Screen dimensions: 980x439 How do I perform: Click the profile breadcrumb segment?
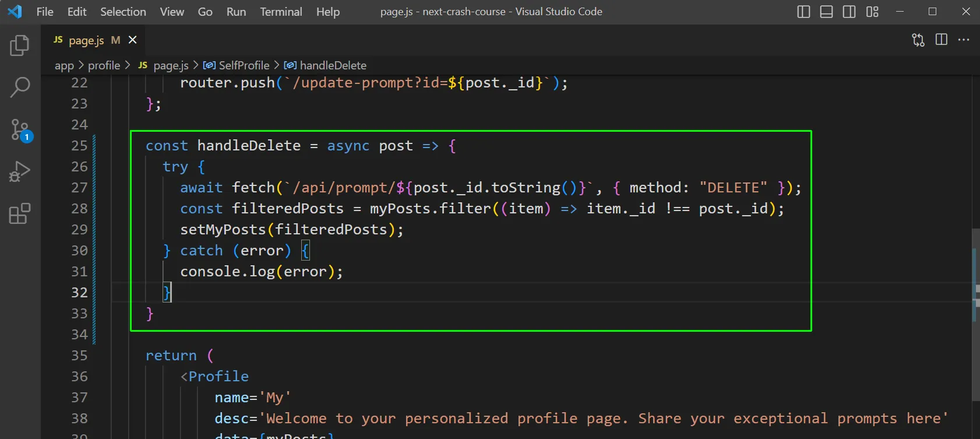click(x=104, y=65)
